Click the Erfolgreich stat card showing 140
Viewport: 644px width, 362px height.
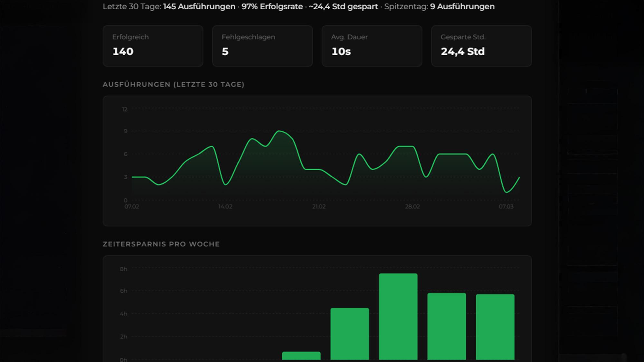[153, 46]
